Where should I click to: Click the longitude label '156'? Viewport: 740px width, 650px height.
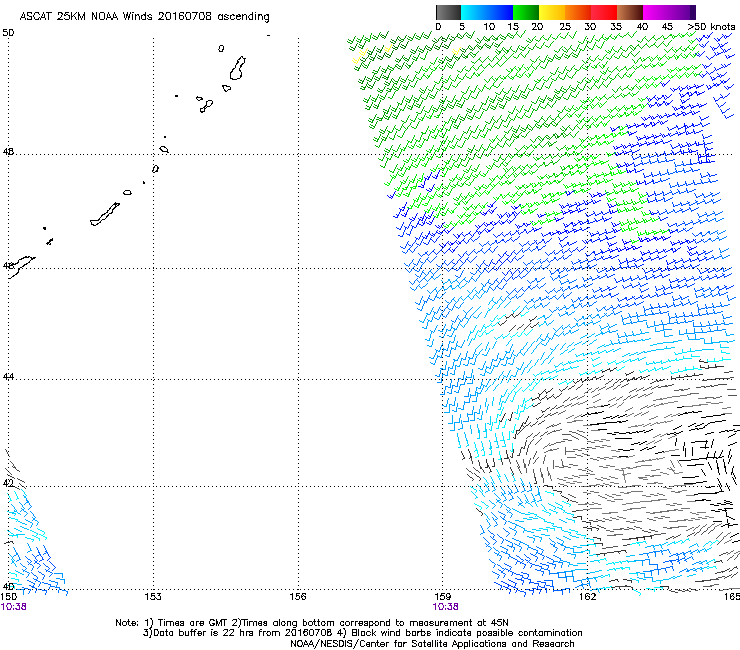coord(297,597)
